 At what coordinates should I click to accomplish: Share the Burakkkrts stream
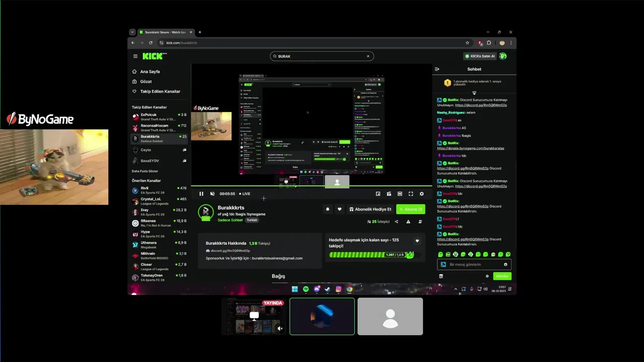(396, 221)
